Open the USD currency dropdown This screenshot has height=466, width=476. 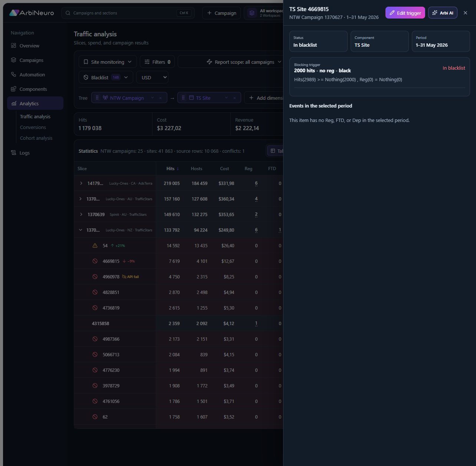point(152,77)
